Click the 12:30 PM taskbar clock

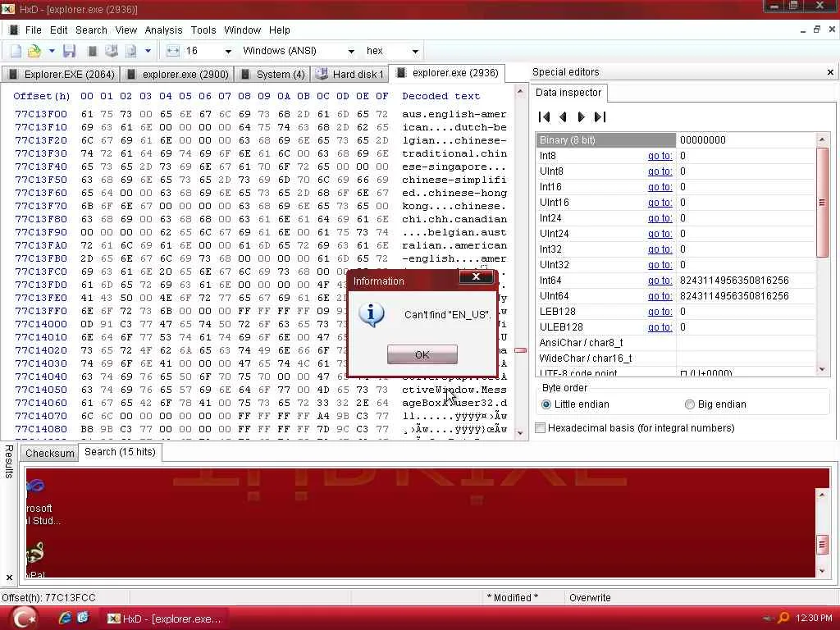(x=814, y=619)
